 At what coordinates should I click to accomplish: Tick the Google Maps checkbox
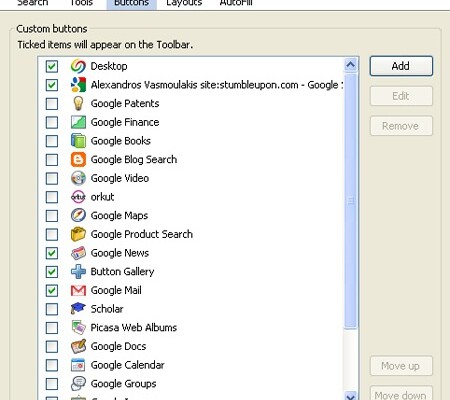52,216
